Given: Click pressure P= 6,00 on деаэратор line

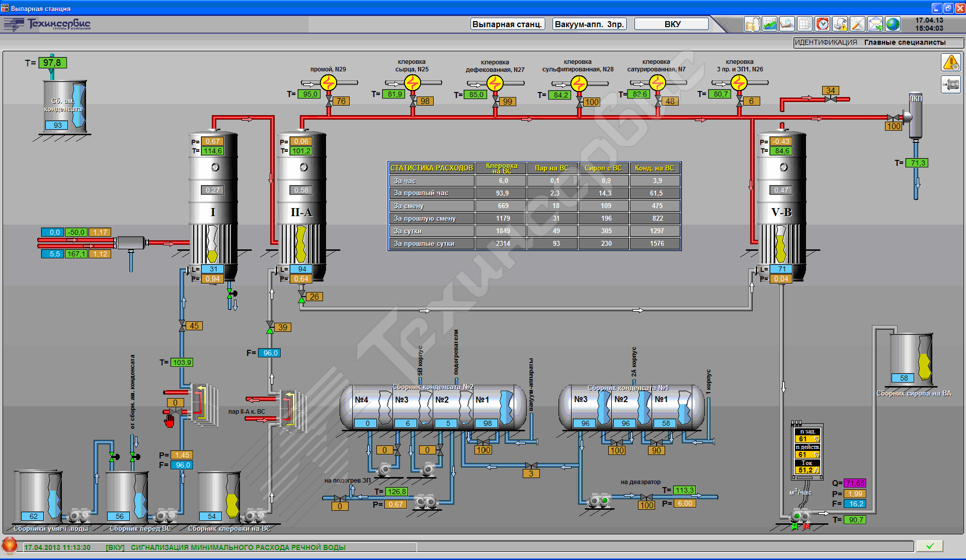Looking at the screenshot, I should [685, 503].
